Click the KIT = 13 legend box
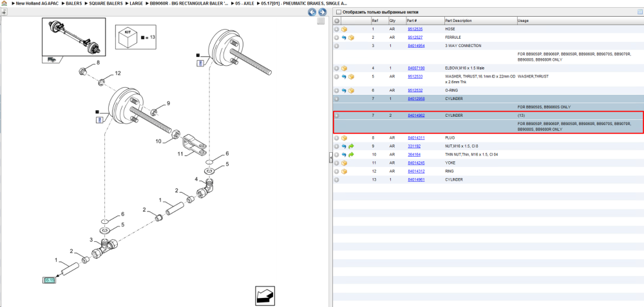 pos(135,37)
